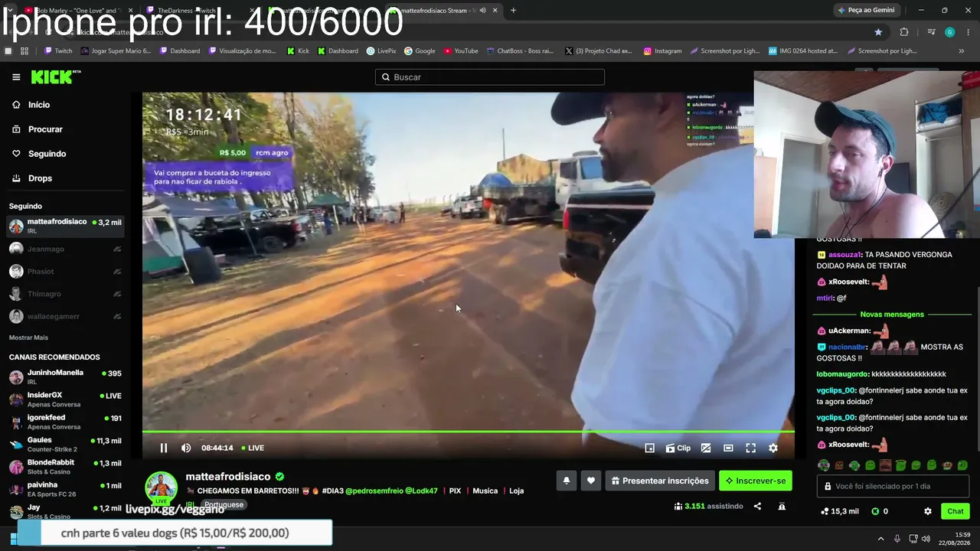Toggle theater mode in the player
980x551 pixels.
728,448
